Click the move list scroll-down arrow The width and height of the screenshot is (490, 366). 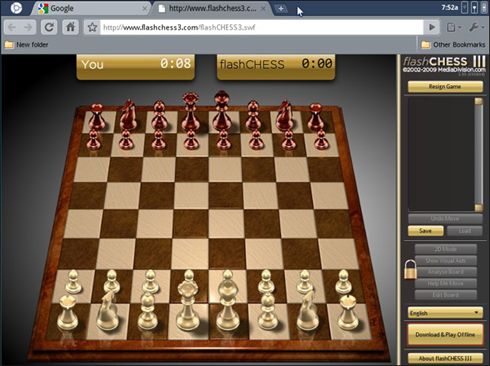479,208
